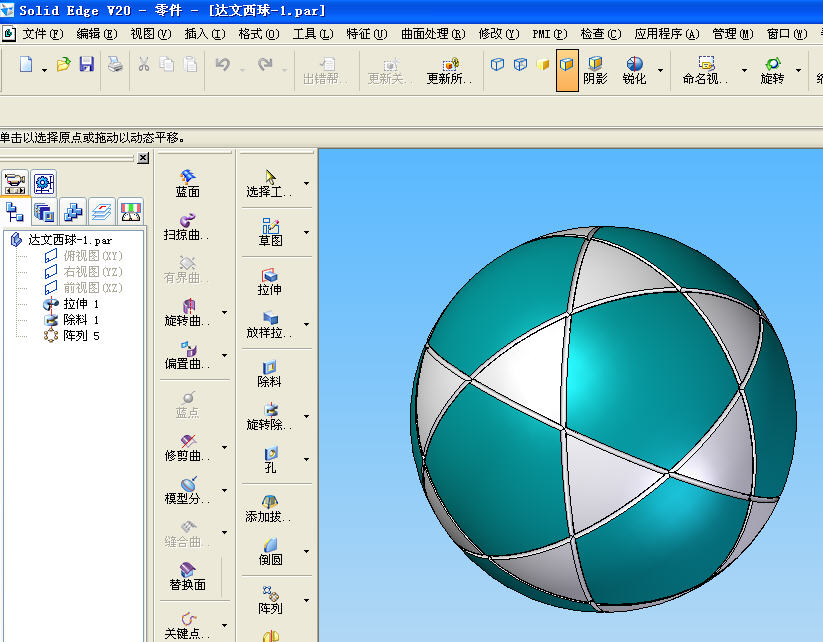Open the 视图(V) menu
Screen dimensions: 823x642
coord(151,34)
